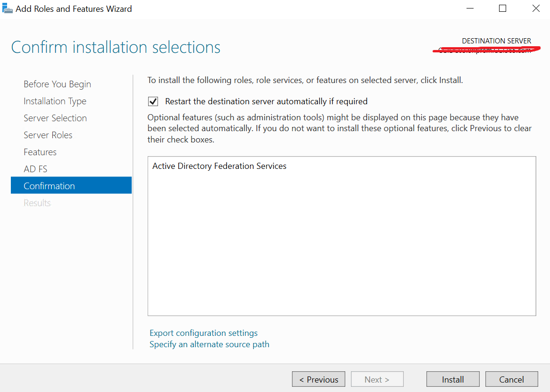550x392 pixels.
Task: Select the Features step in sidebar
Action: coord(40,152)
